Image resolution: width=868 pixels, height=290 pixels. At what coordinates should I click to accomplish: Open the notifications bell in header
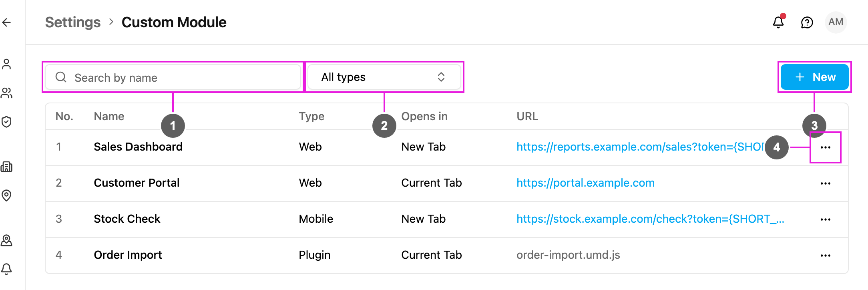pyautogui.click(x=778, y=22)
